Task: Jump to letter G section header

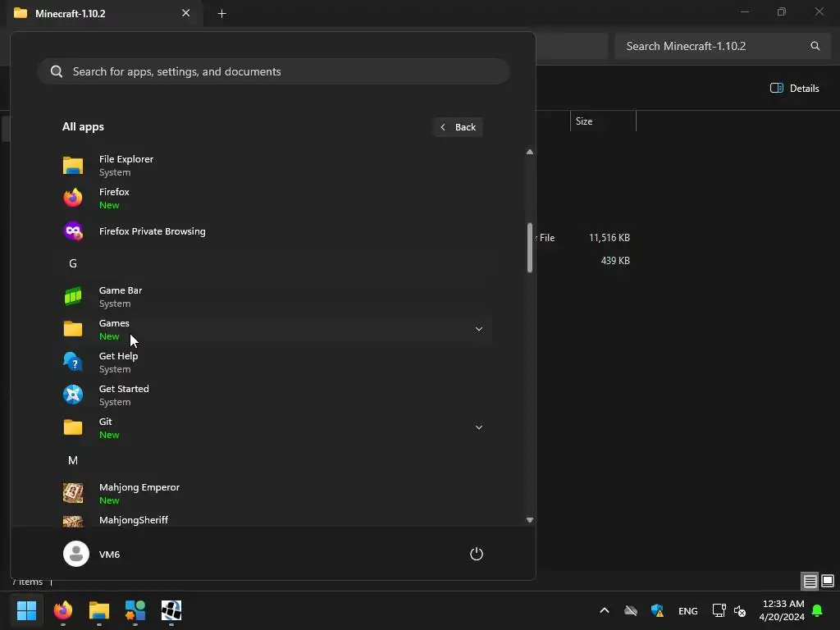Action: 73,263
